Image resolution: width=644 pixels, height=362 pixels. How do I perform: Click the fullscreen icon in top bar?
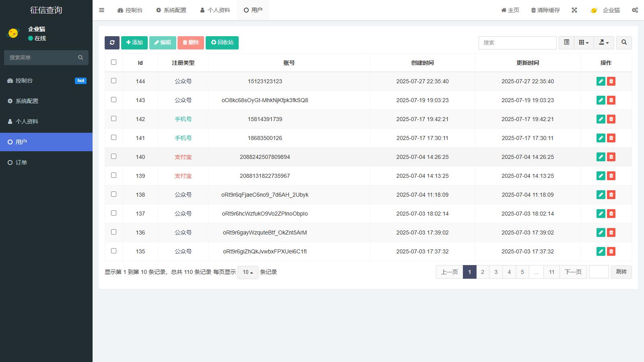[574, 10]
